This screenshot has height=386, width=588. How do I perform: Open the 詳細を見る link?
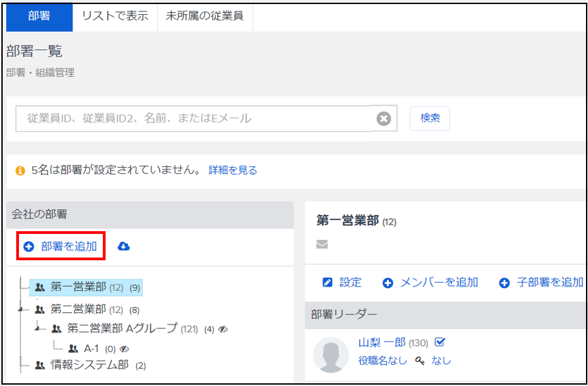click(x=233, y=170)
